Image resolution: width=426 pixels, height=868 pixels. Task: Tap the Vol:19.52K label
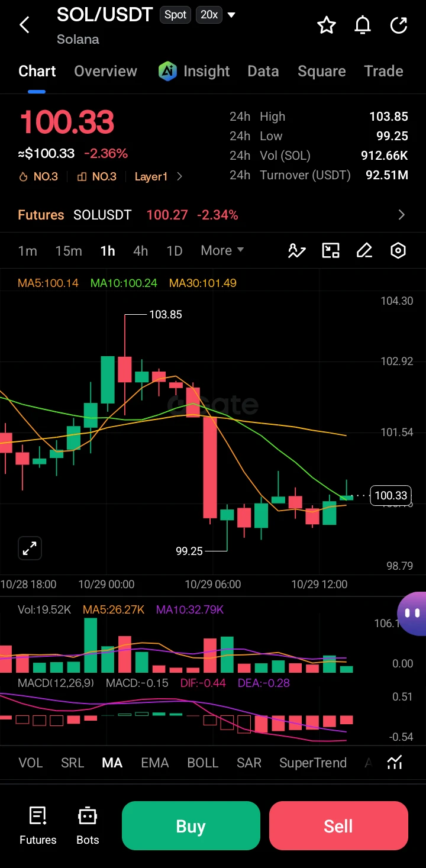(44, 609)
